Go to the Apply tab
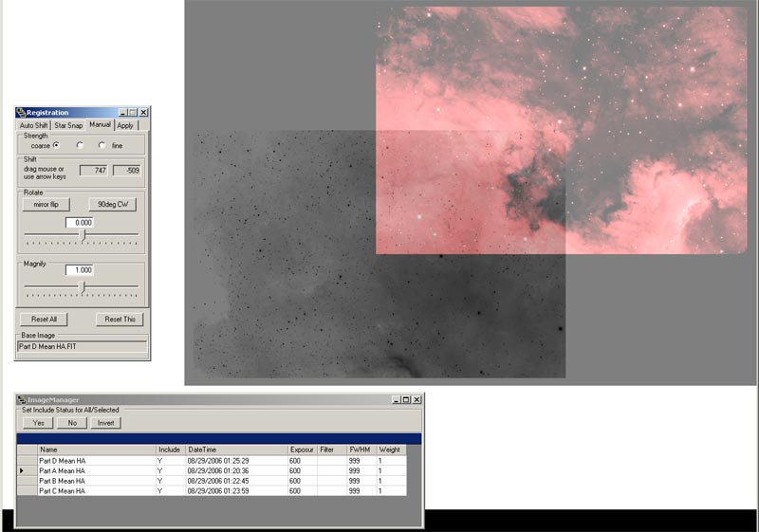The width and height of the screenshot is (759, 532). pyautogui.click(x=125, y=125)
